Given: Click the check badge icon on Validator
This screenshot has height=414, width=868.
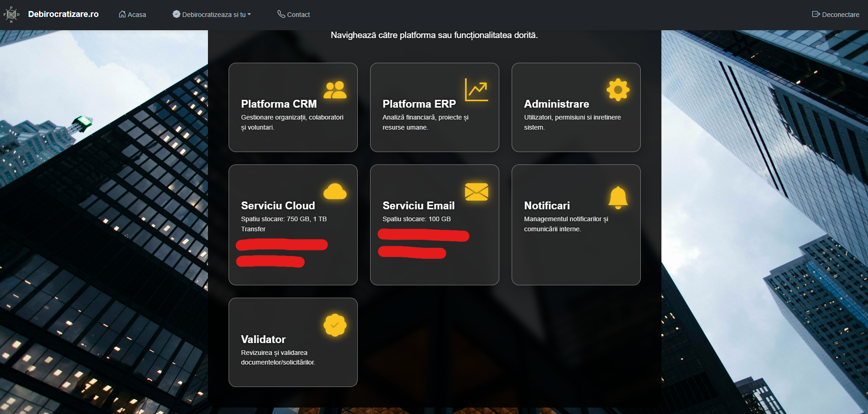Looking at the screenshot, I should tap(335, 325).
